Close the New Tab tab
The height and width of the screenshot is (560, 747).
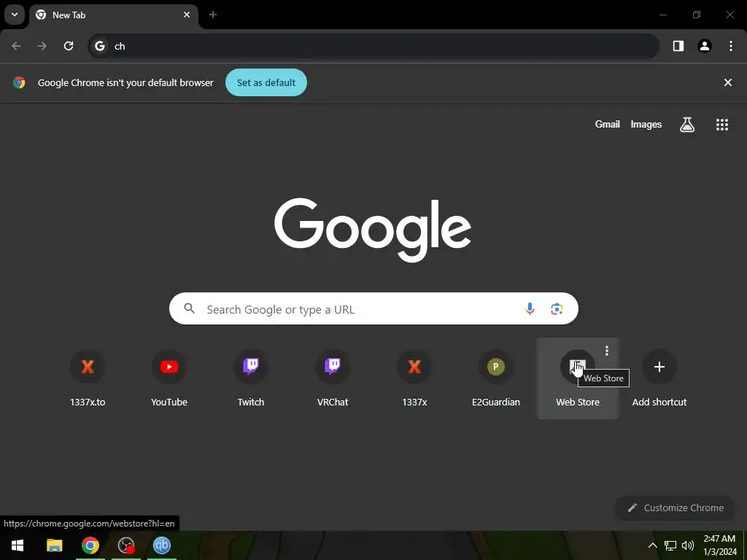click(187, 15)
